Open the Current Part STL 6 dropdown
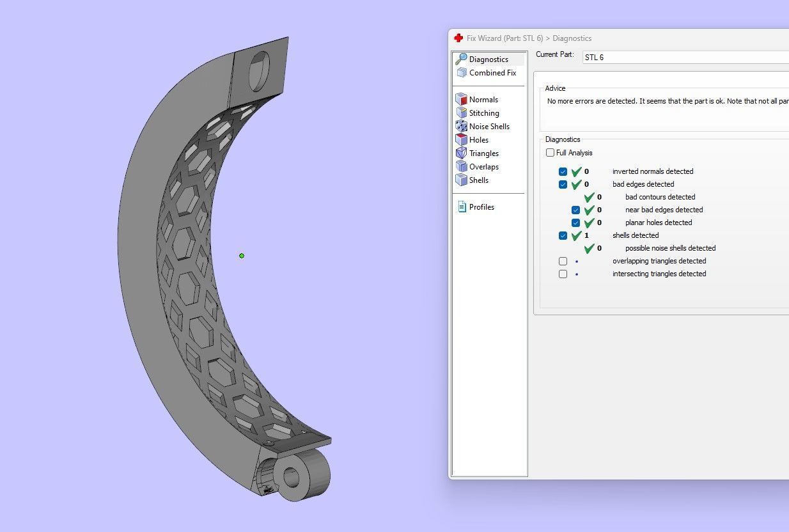The width and height of the screenshot is (789, 532). pos(685,57)
